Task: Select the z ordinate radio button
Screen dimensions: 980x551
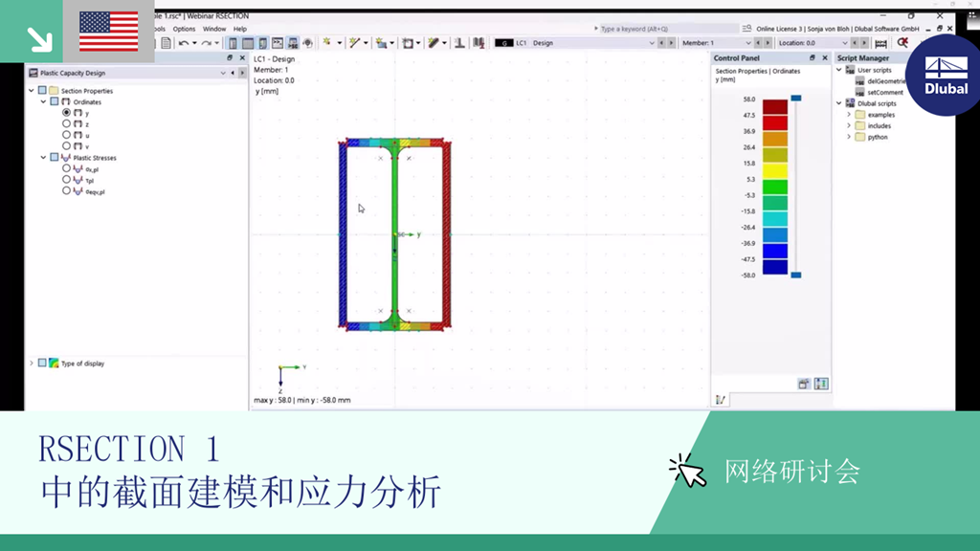Action: (66, 123)
